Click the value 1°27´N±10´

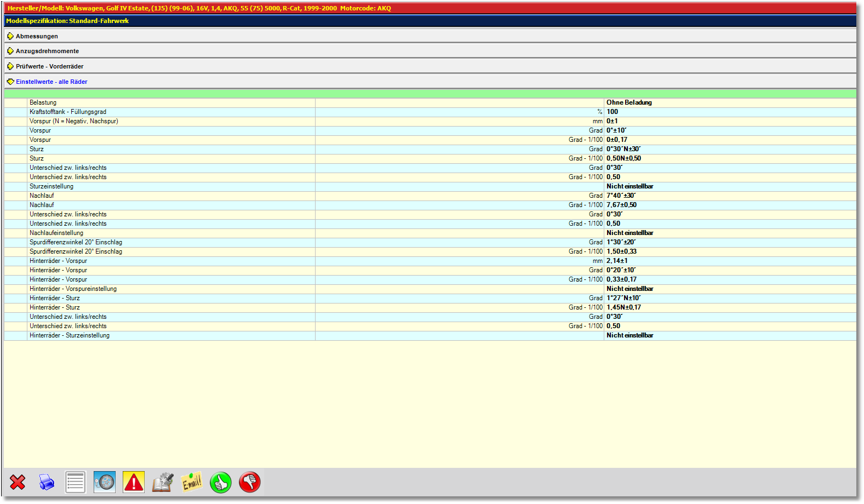623,298
